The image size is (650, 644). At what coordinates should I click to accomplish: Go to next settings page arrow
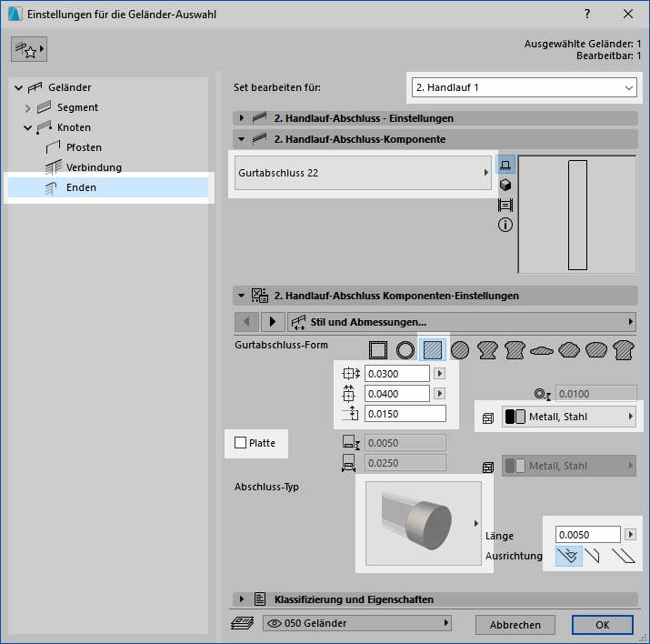click(273, 322)
